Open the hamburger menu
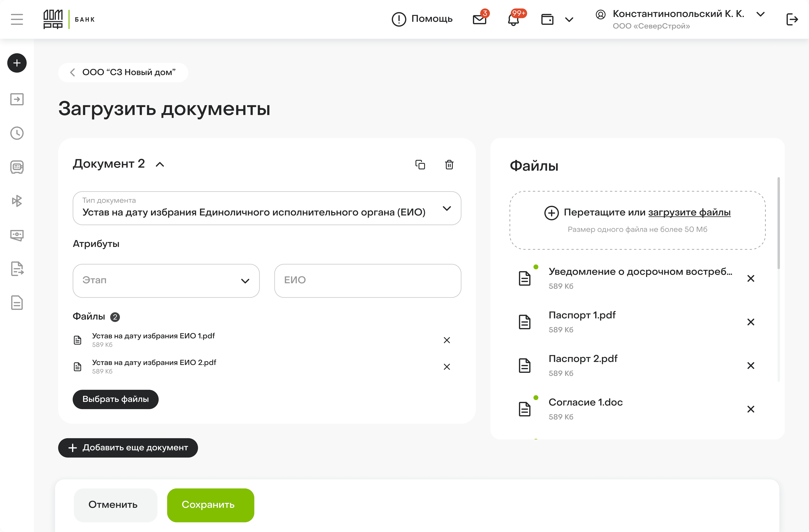 click(17, 19)
